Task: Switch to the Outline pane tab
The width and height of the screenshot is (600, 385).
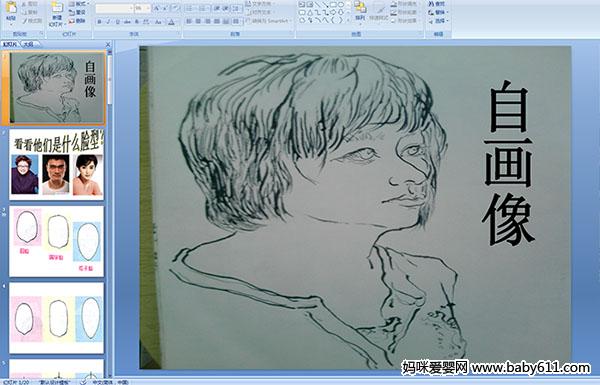Action: point(28,44)
